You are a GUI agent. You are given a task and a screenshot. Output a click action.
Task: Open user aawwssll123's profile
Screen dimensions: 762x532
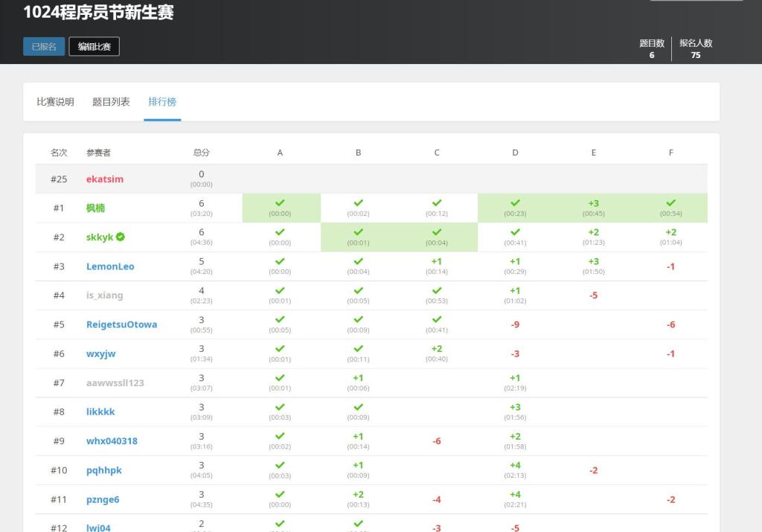pyautogui.click(x=115, y=383)
